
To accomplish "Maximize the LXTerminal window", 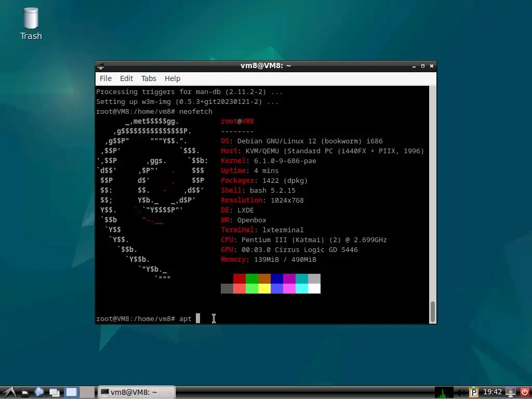I will point(423,66).
